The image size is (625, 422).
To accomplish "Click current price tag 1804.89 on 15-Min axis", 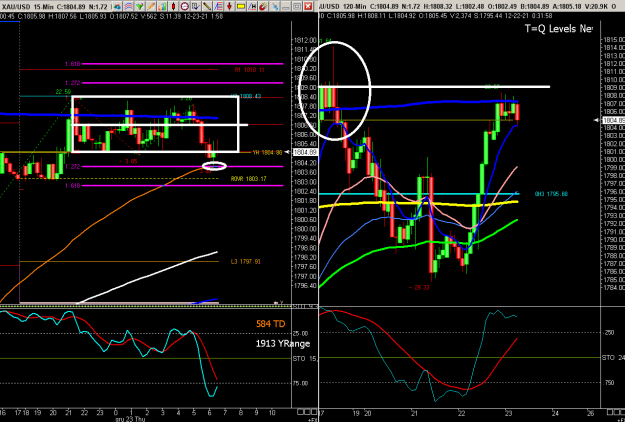I will (x=305, y=152).
